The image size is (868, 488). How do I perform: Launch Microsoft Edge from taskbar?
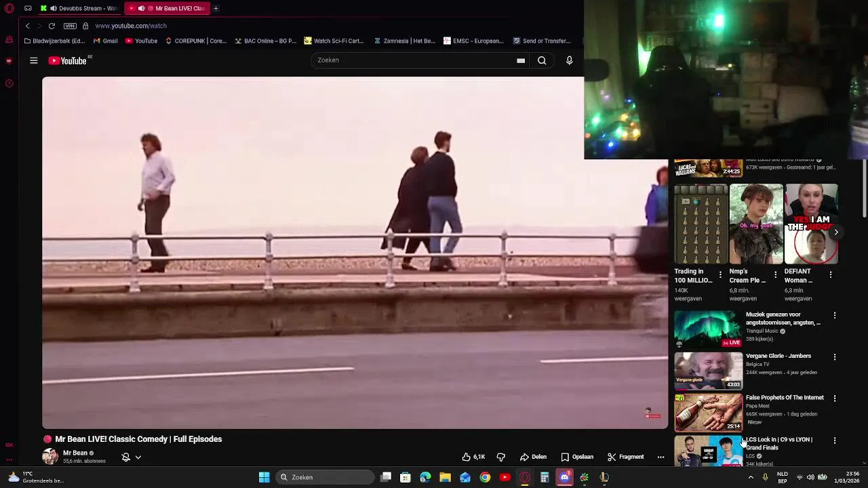425,477
